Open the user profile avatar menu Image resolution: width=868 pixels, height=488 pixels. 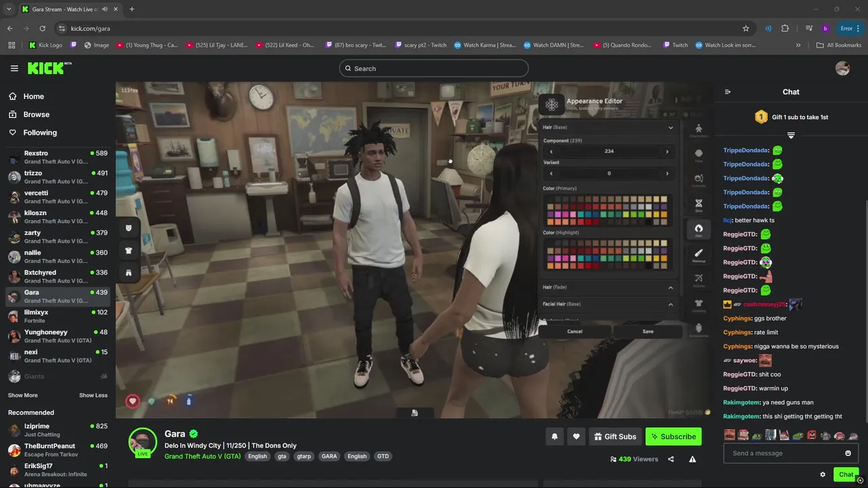pos(843,68)
